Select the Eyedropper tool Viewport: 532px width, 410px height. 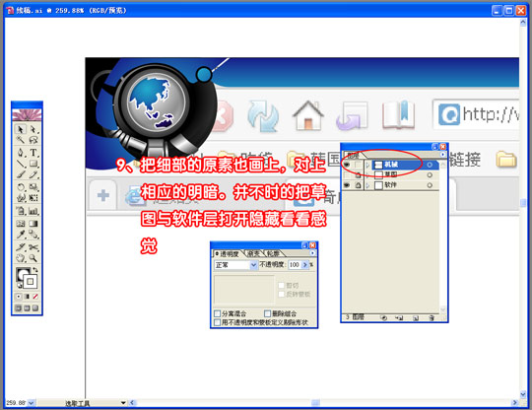click(x=21, y=235)
